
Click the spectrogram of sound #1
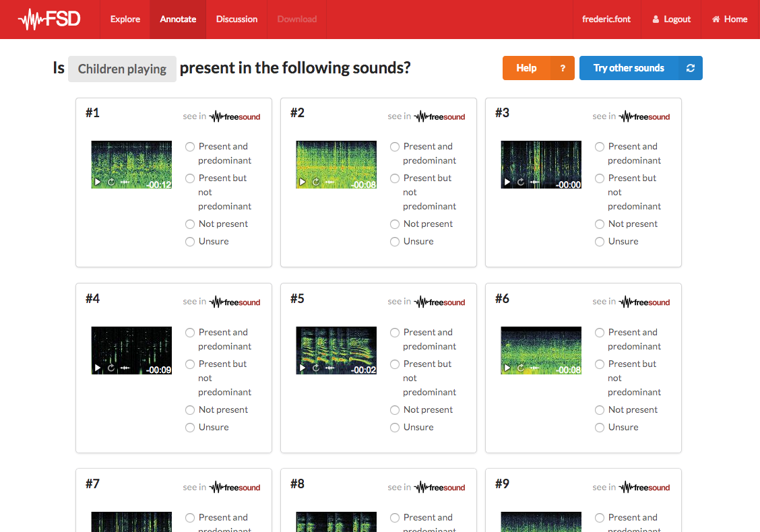pos(131,165)
